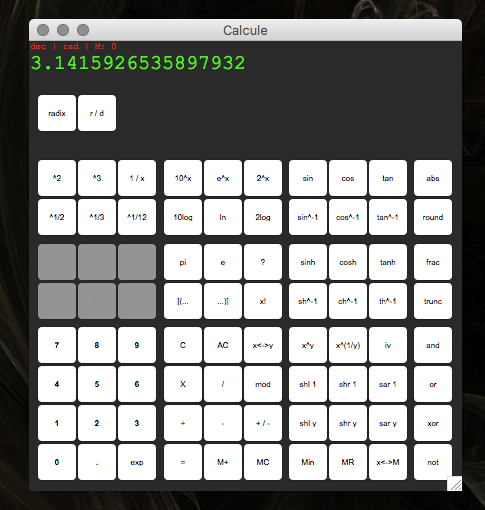Add to memory with M+
Viewport: 485px width, 510px height.
[223, 462]
